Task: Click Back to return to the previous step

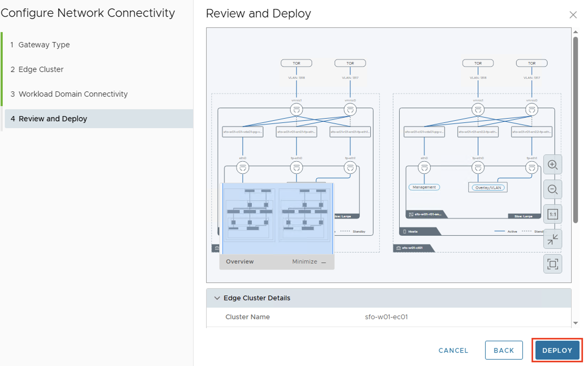Action: tap(504, 350)
